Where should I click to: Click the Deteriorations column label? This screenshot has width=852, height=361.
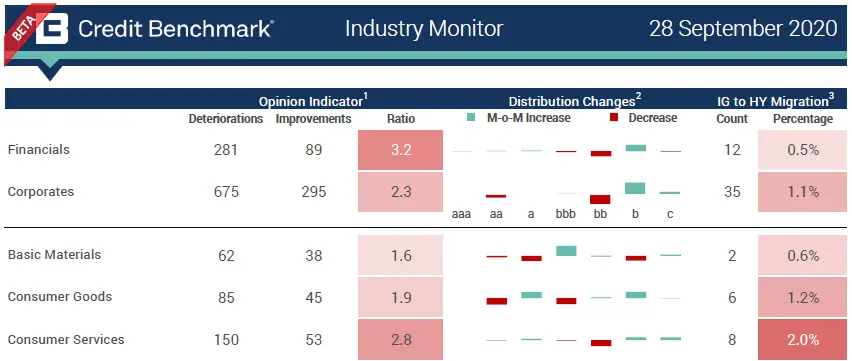coord(225,119)
